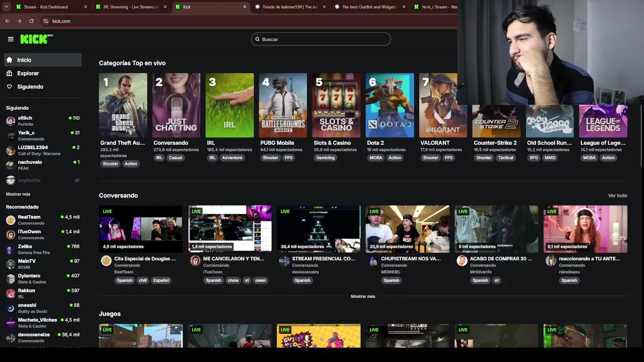
Task: Click MeinTV avatar in Recomendado list
Action: [11, 264]
